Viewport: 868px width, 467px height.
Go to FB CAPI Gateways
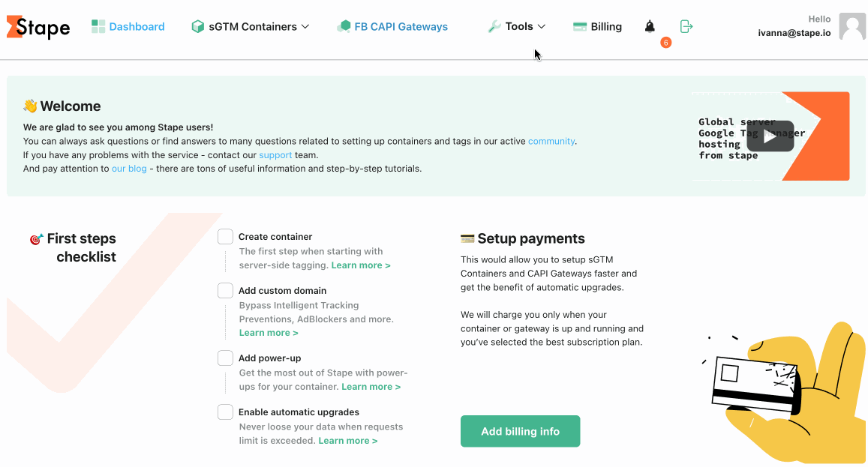(401, 26)
